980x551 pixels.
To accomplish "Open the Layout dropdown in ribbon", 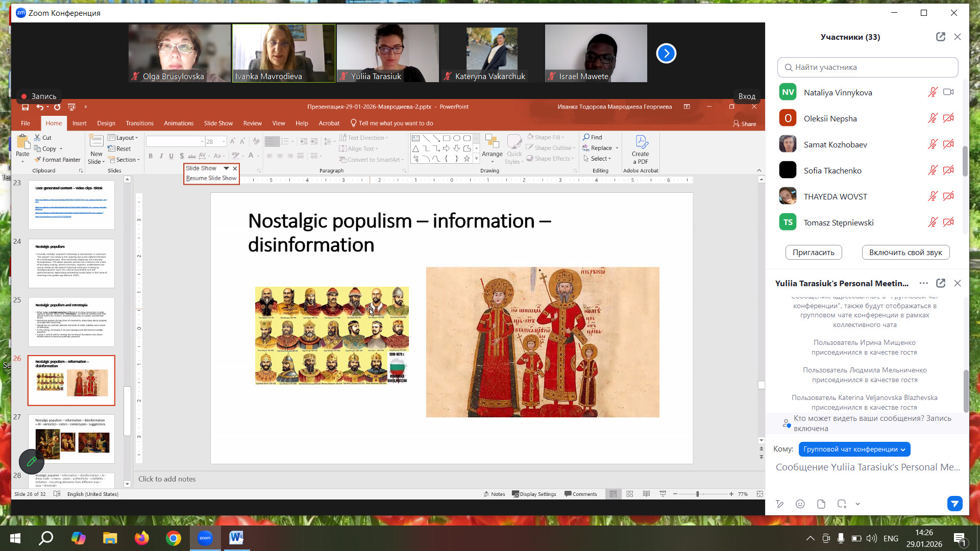I will pyautogui.click(x=124, y=138).
